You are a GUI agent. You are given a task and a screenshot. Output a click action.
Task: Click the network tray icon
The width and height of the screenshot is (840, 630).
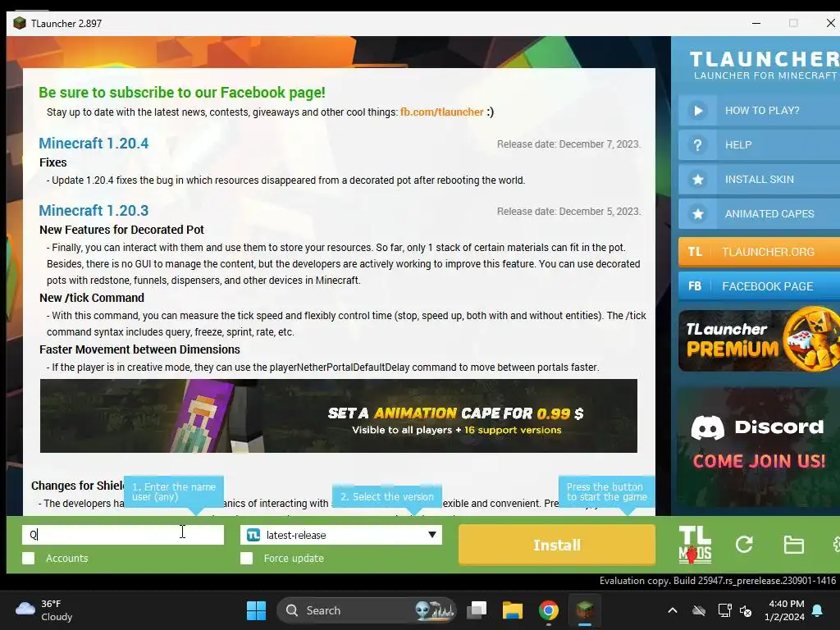724,610
